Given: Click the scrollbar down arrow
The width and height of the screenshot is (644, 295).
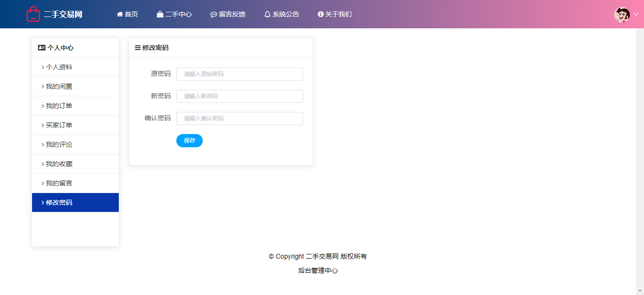Looking at the screenshot, I should click(x=640, y=291).
